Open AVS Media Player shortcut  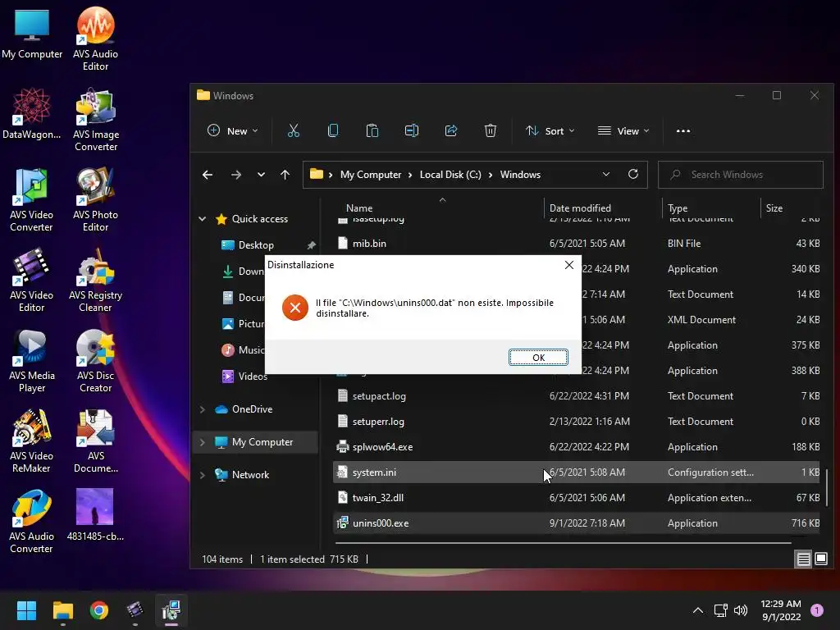(32, 360)
